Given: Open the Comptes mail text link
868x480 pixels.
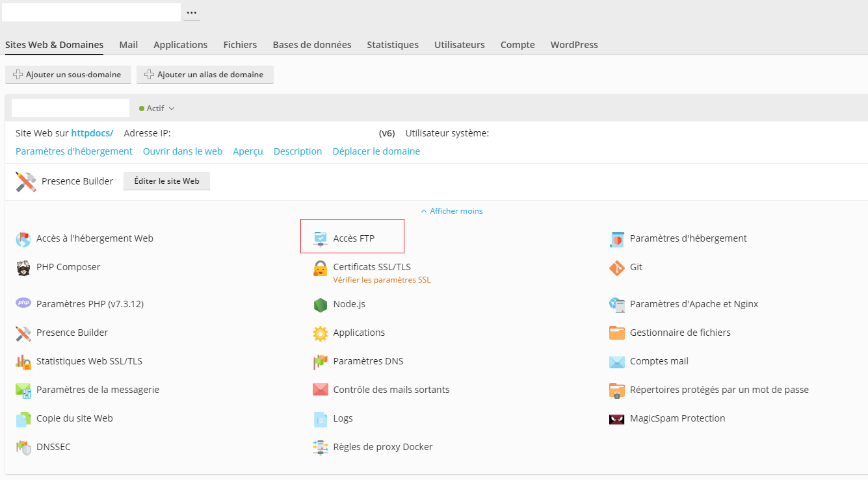Looking at the screenshot, I should (x=659, y=361).
